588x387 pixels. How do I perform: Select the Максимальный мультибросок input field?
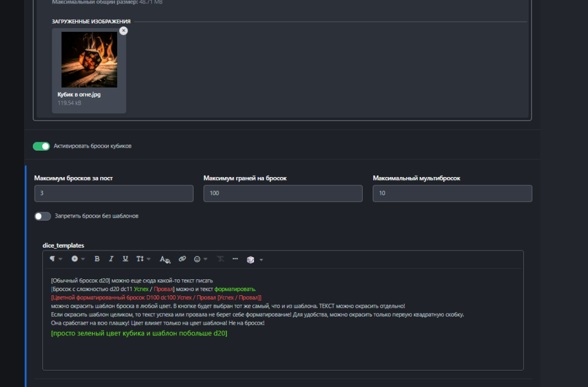pos(452,193)
